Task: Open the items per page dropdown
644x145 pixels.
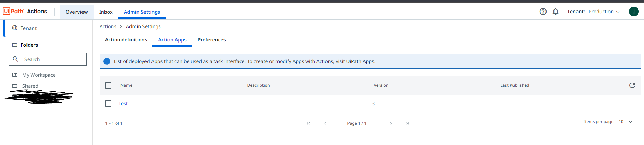Action: tap(630, 122)
